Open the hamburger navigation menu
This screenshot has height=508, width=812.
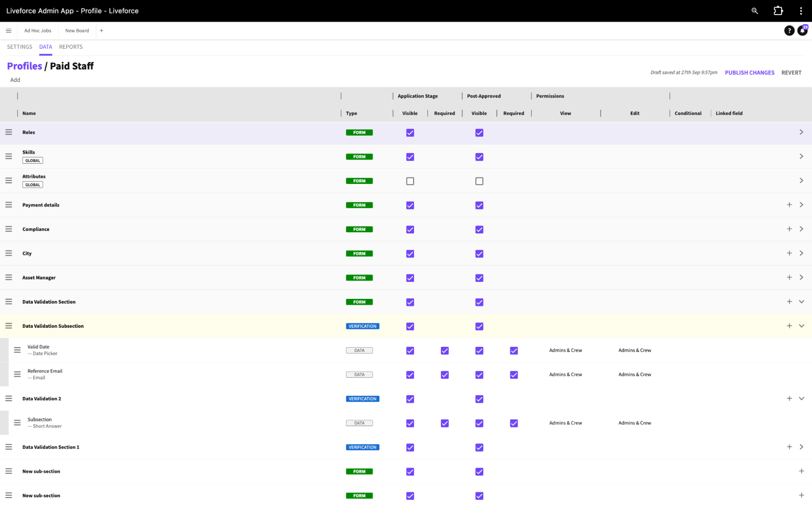(x=9, y=30)
